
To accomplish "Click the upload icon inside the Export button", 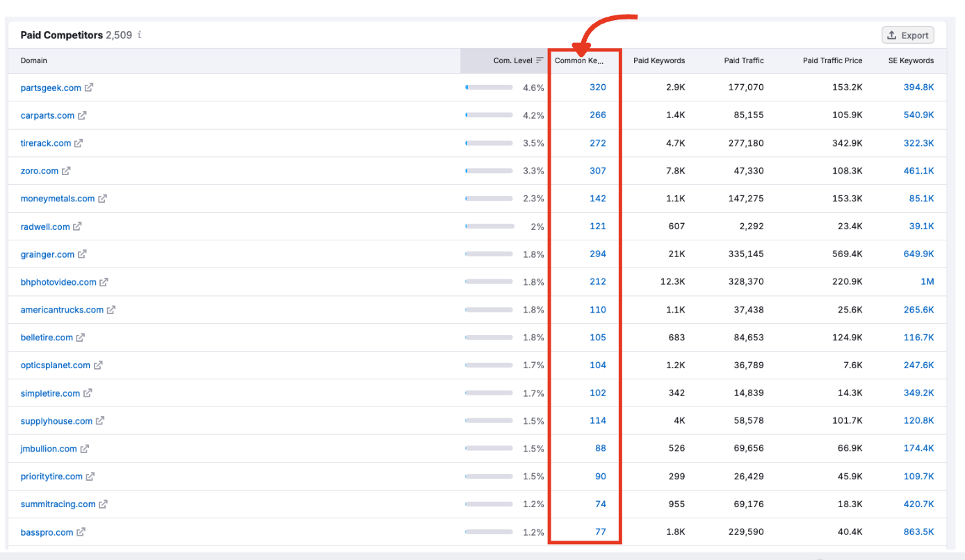I will 891,35.
